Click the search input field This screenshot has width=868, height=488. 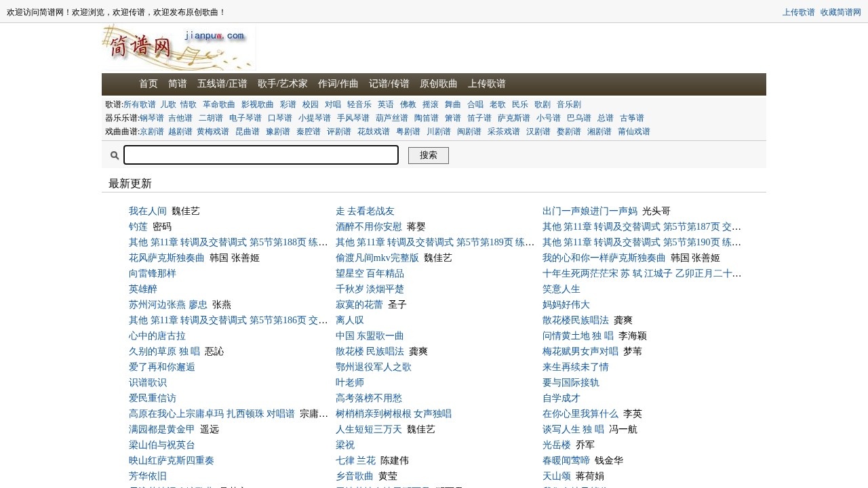pos(261,155)
